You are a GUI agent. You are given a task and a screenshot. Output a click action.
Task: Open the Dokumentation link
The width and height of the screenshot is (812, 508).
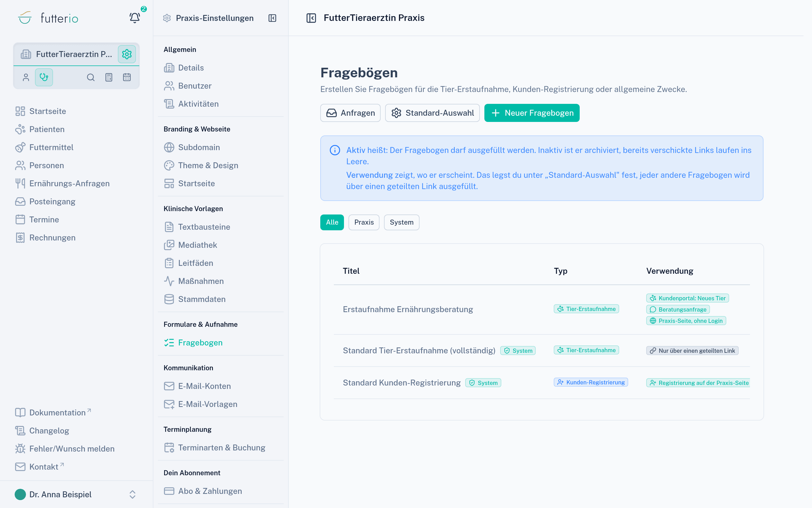(x=53, y=413)
